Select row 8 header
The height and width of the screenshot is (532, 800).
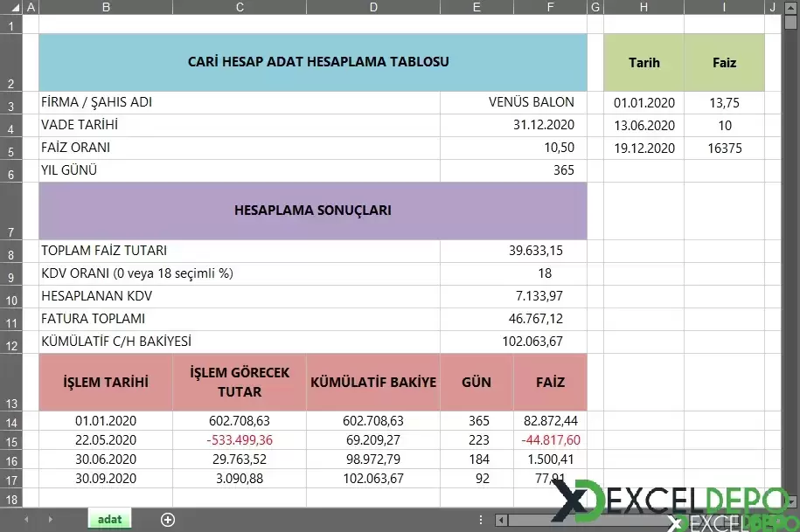click(10, 252)
